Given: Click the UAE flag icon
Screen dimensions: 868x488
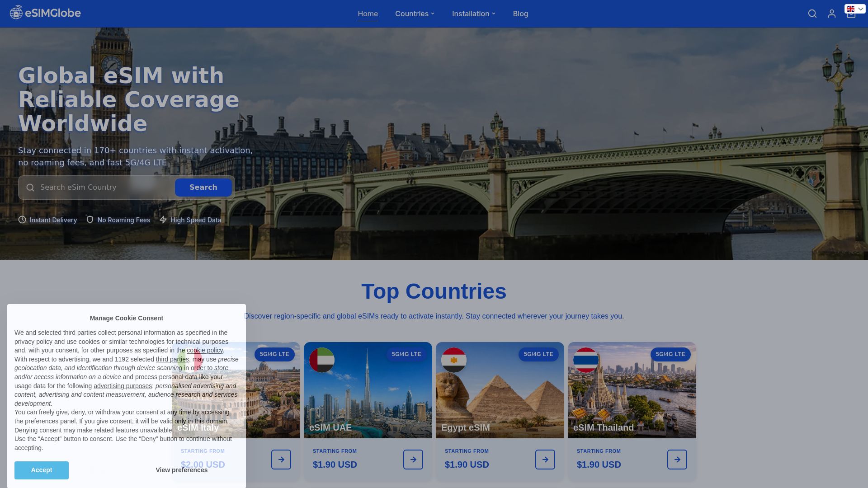Looking at the screenshot, I should coord(322,360).
